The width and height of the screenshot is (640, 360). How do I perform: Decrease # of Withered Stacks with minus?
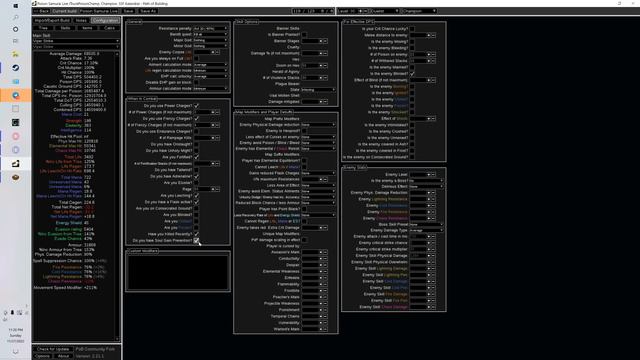click(x=433, y=61)
